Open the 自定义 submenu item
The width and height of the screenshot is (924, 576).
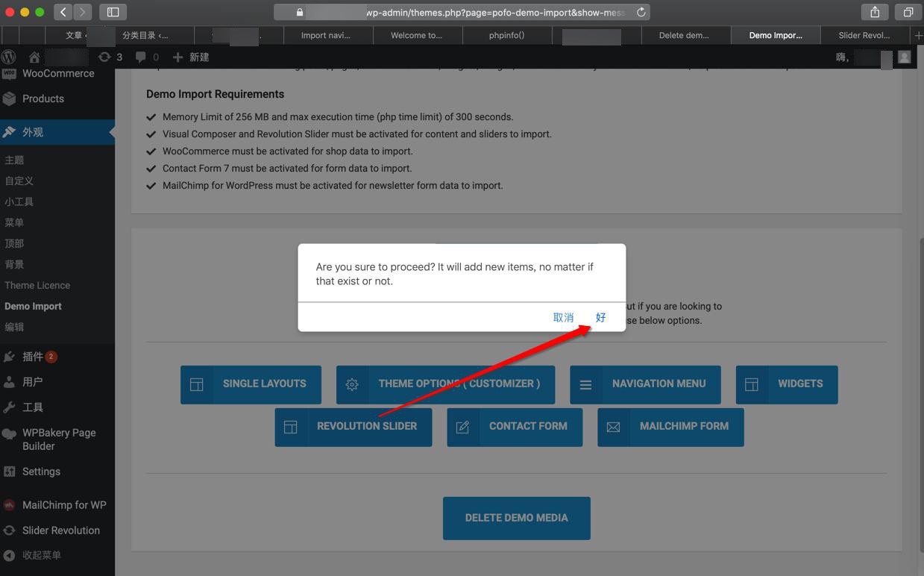(x=19, y=181)
